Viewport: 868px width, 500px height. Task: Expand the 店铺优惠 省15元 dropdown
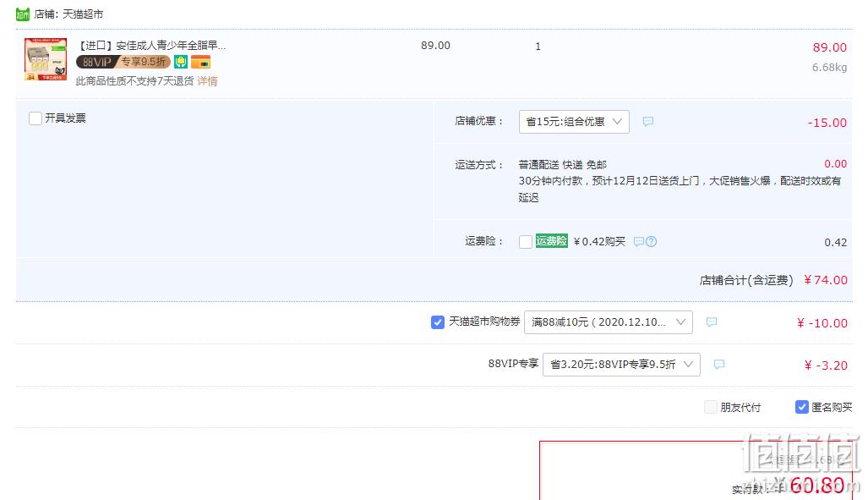tap(574, 122)
